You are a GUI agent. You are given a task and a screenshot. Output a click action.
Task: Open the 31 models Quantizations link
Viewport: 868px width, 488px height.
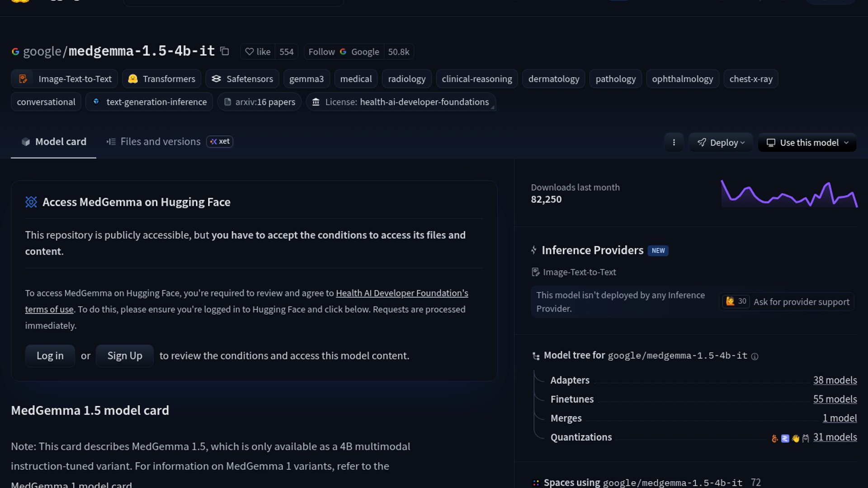pyautogui.click(x=835, y=437)
